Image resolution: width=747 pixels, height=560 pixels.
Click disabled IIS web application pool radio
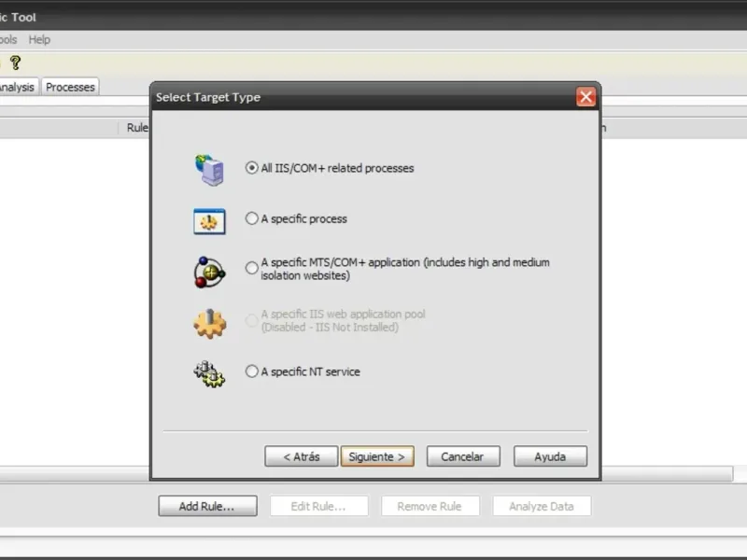point(251,320)
